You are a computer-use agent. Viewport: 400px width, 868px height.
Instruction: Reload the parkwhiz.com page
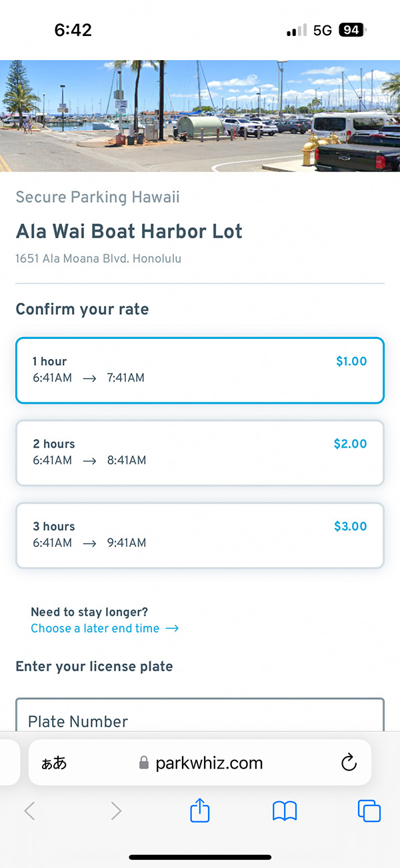349,763
